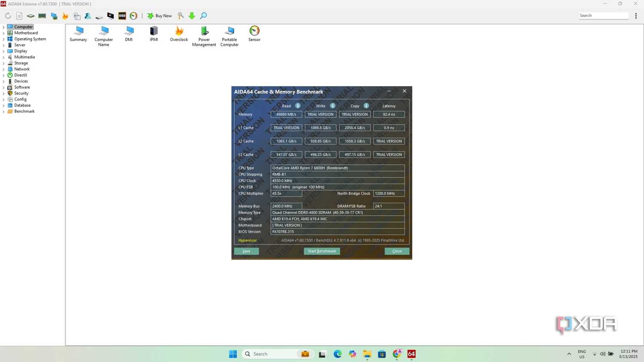Click the flame toolbar icon

[65, 16]
